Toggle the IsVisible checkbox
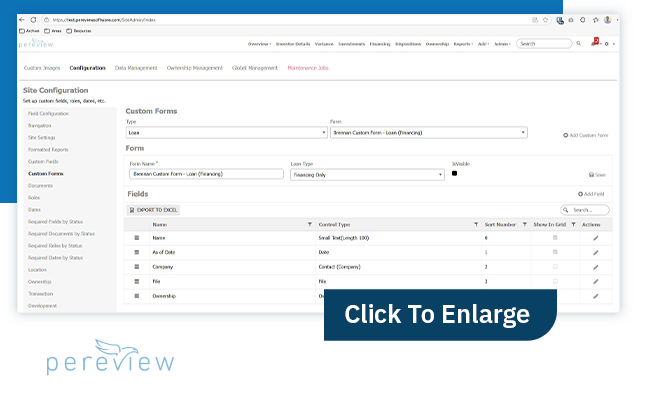The width and height of the screenshot is (647, 395). pyautogui.click(x=454, y=173)
